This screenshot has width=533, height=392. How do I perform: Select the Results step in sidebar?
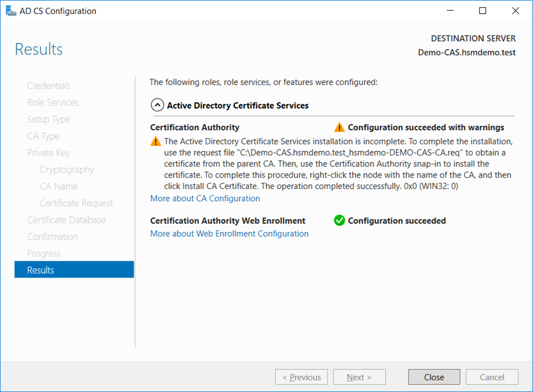[x=74, y=270]
